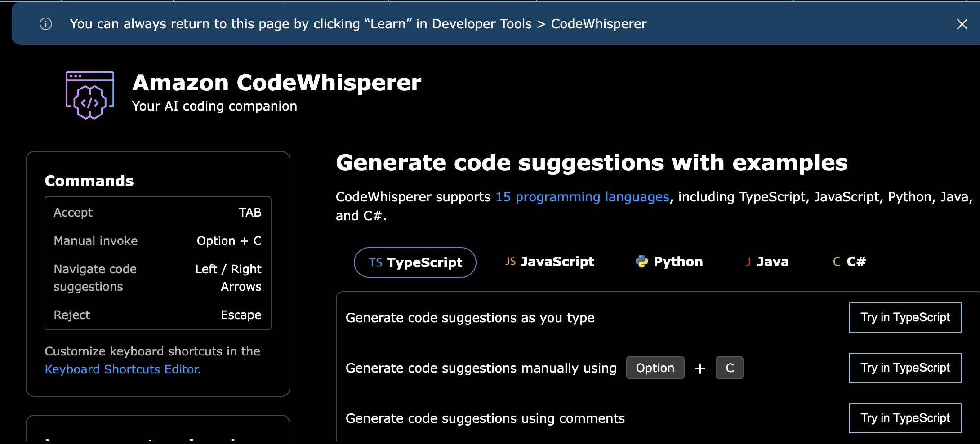Open the Keyboard Shortcuts Editor link
This screenshot has width=980, height=444.
click(122, 369)
